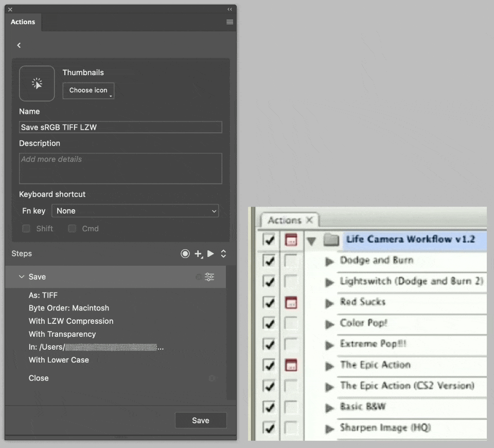Close the dark Actions panel with X
The width and height of the screenshot is (494, 448).
10,9
